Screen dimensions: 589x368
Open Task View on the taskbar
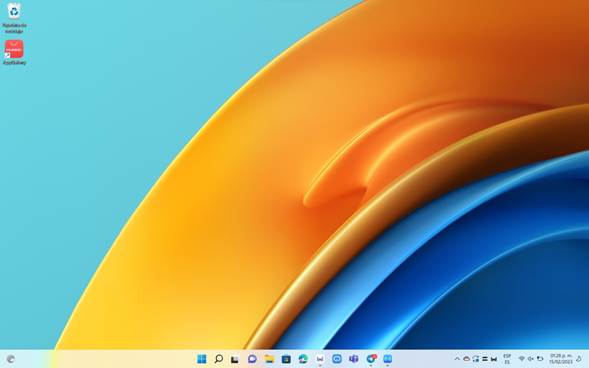[235, 359]
